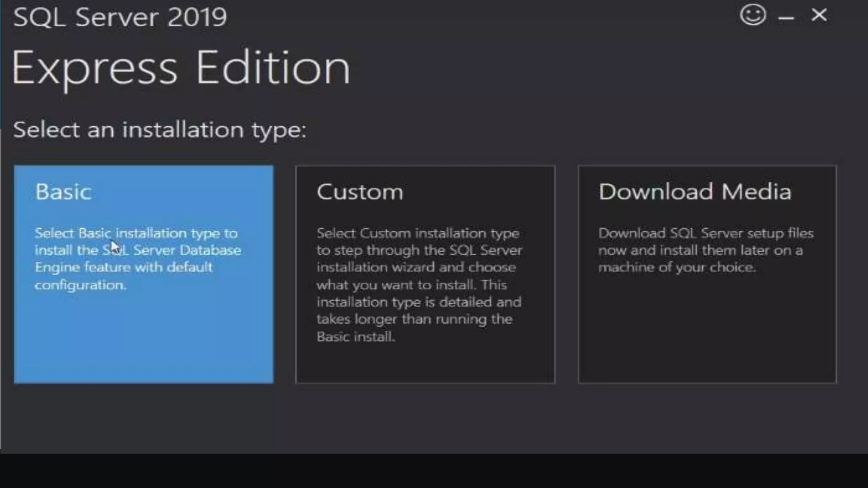Viewport: 868px width, 488px height.
Task: Pick the Download Media option tile
Action: point(707,274)
